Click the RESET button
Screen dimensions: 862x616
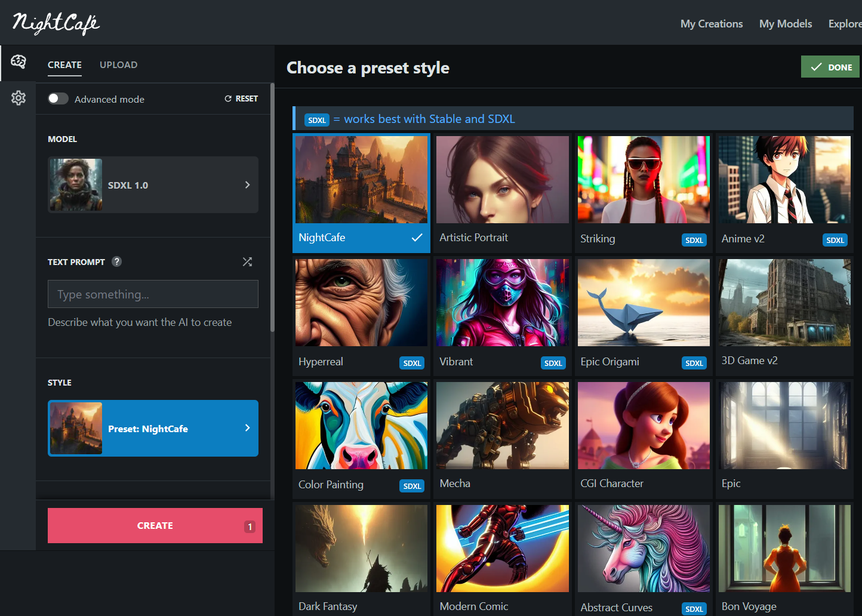pos(241,98)
